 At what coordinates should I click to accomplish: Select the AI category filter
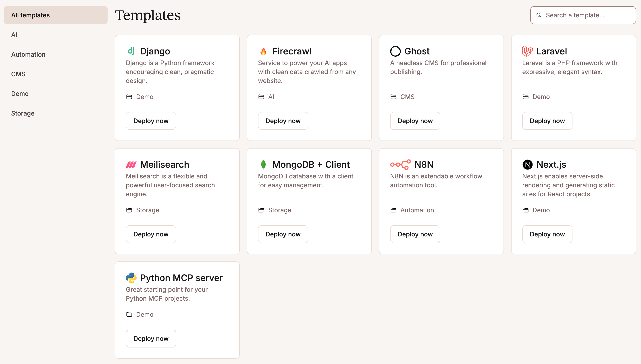click(14, 35)
